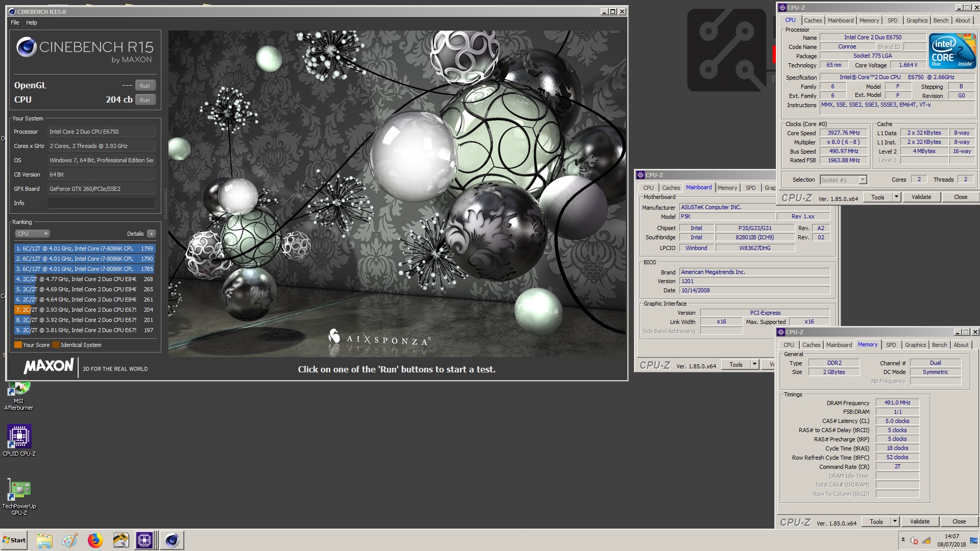Select ranking row 1 with score 1799
980x551 pixels.
point(85,248)
